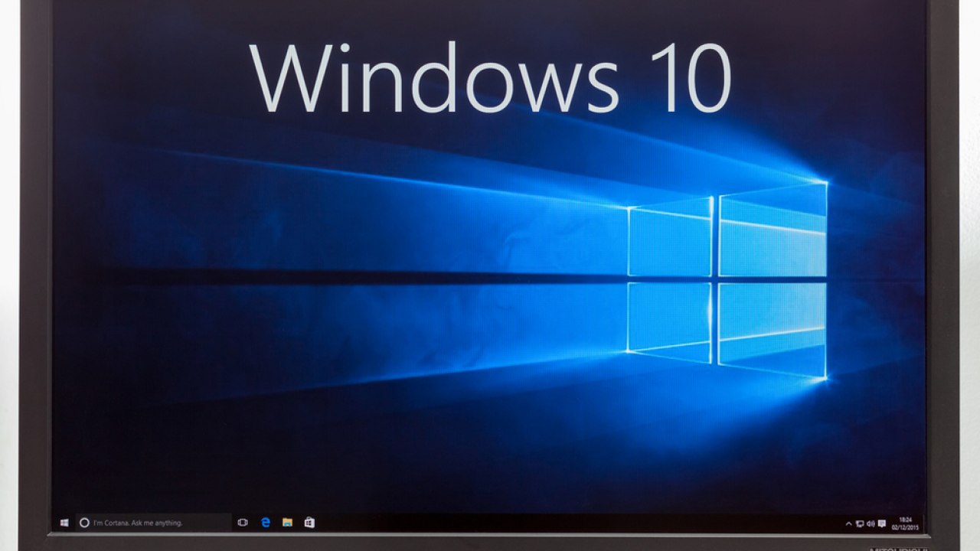
Task: Open the network connection status icon
Action: pyautogui.click(x=860, y=524)
